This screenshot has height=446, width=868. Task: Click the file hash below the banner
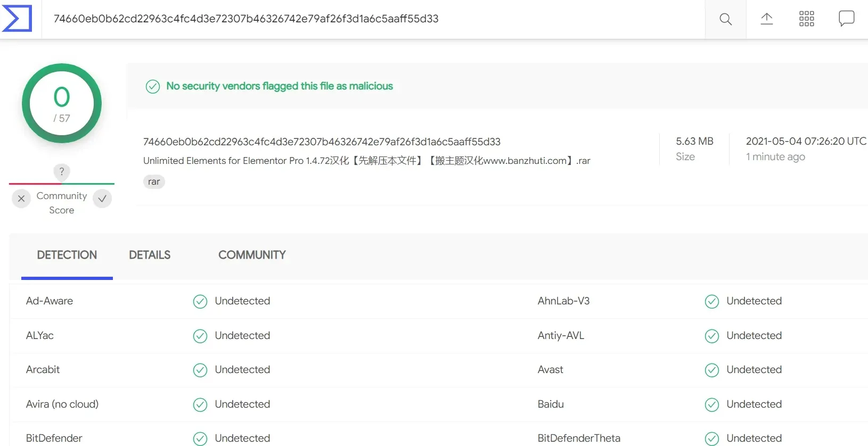(x=322, y=142)
